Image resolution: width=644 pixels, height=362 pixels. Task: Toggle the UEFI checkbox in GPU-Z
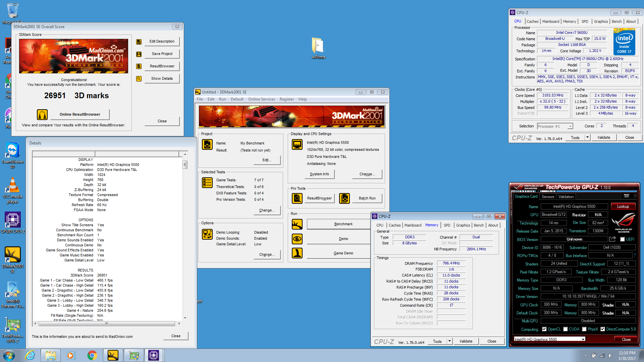(x=623, y=239)
